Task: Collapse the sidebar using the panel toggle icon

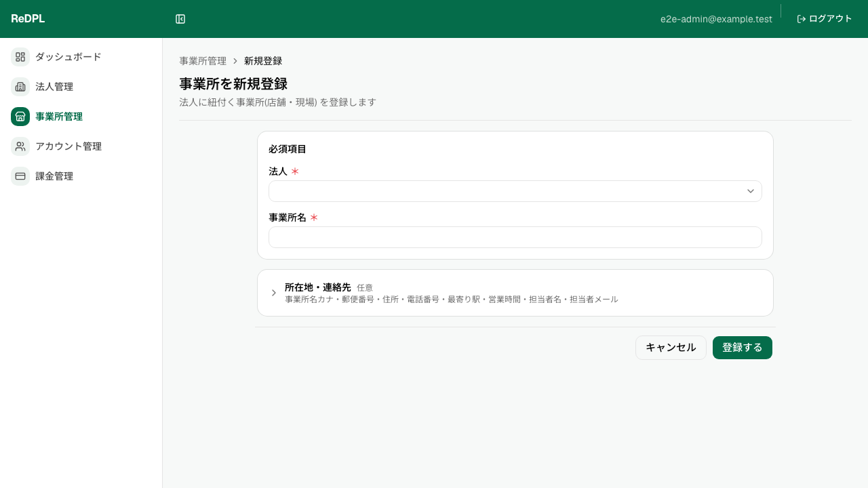Action: click(x=180, y=19)
